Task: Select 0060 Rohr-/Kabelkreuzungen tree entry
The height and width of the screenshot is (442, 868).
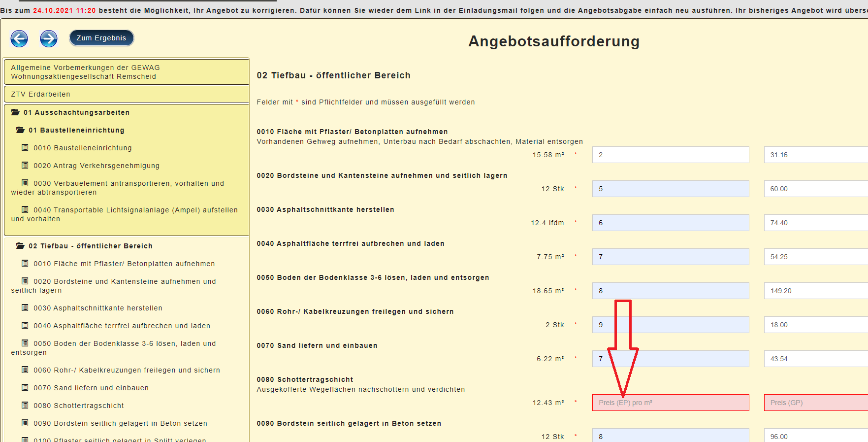Action: [x=127, y=370]
